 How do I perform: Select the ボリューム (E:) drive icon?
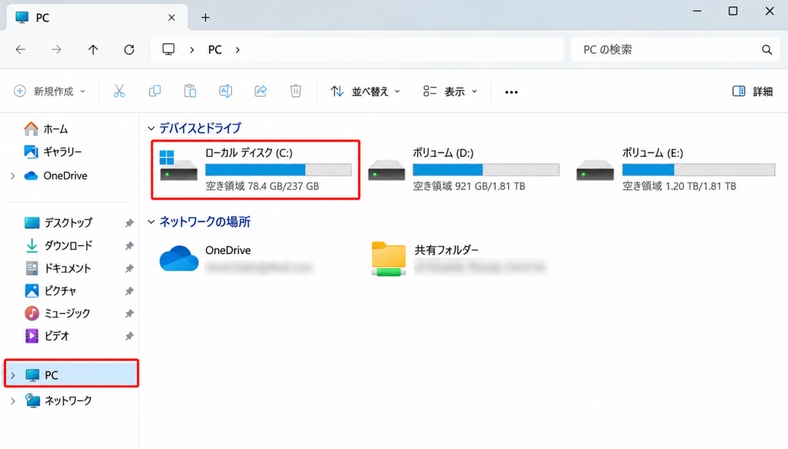coord(595,170)
